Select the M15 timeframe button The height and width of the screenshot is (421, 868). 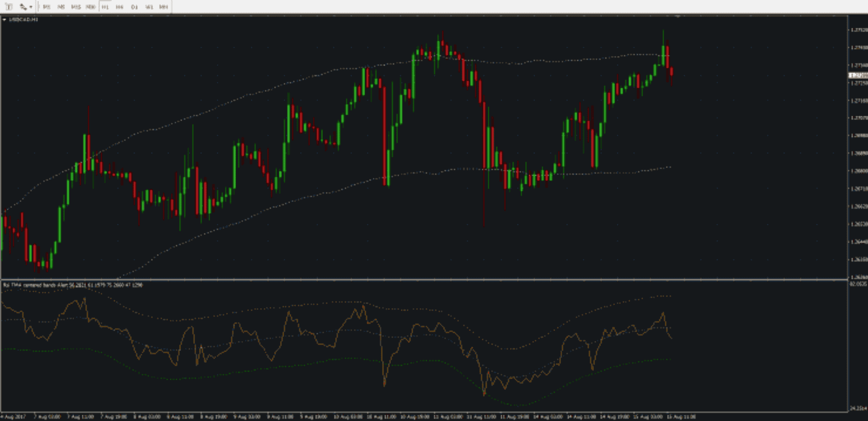click(76, 7)
